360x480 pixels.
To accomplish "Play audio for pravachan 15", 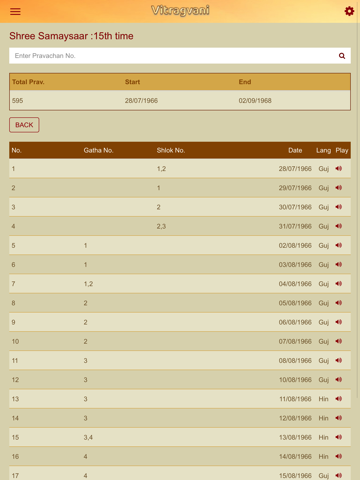I will [339, 437].
